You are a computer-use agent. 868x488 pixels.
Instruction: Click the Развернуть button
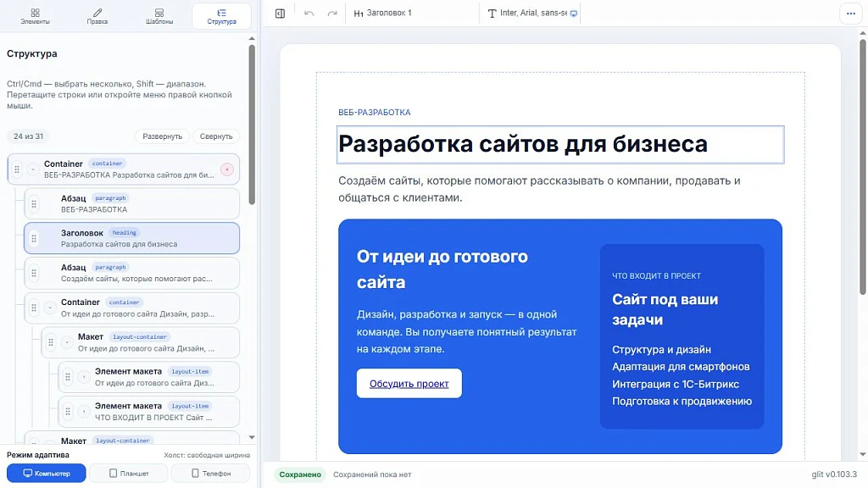point(162,136)
